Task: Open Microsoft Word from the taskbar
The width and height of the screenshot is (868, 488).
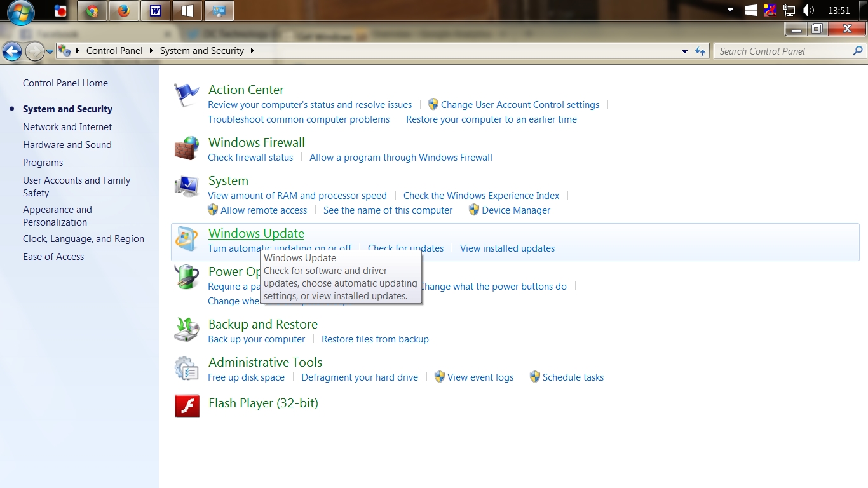Action: pyautogui.click(x=155, y=10)
